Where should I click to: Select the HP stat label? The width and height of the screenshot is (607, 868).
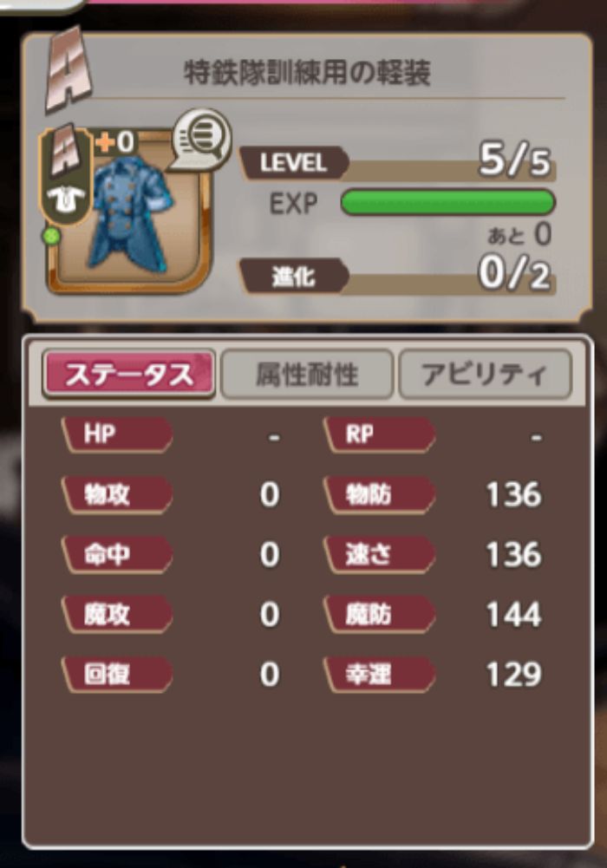point(117,434)
